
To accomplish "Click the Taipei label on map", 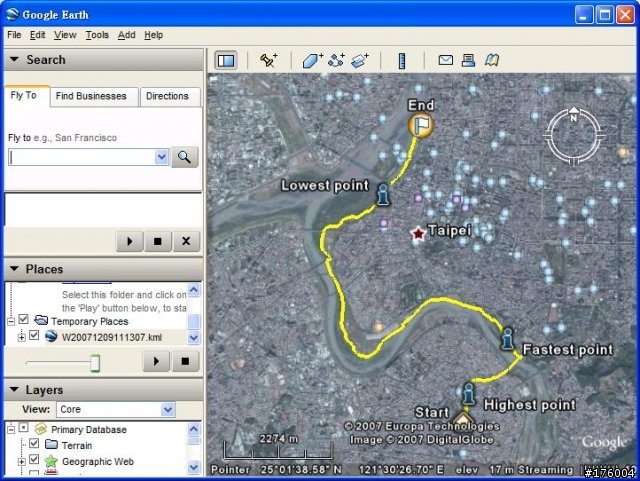I will point(449,231).
